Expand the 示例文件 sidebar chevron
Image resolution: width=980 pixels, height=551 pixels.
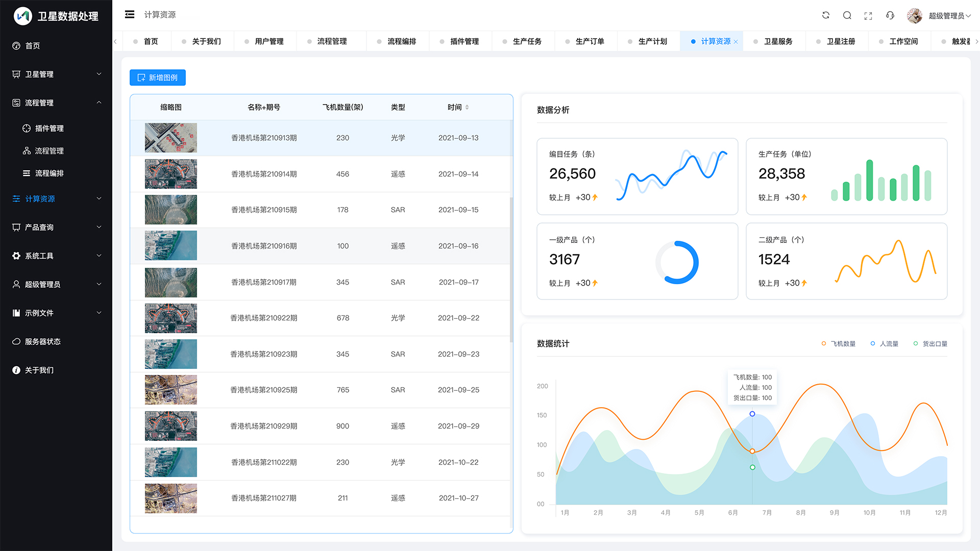99,313
